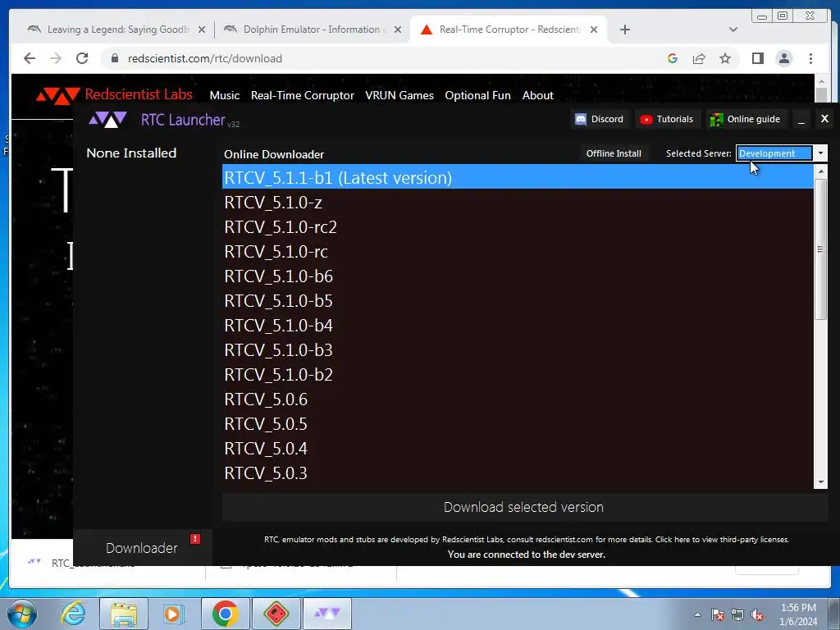Close the Leaving a Legend tab
840x630 pixels.
click(x=202, y=30)
